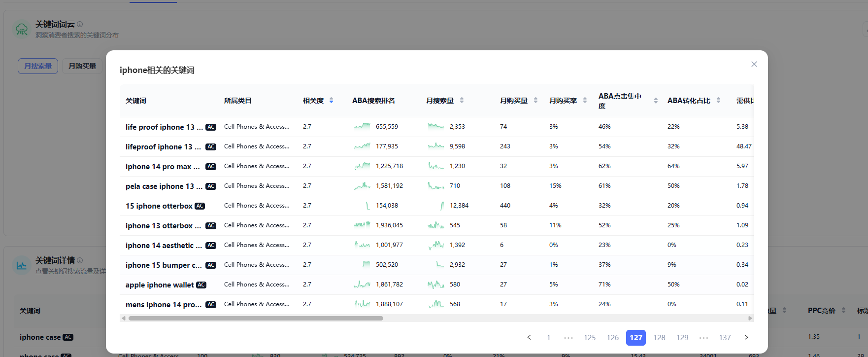Image resolution: width=868 pixels, height=357 pixels.
Task: Click keyword pela case iphone 13
Action: pyautogui.click(x=164, y=186)
